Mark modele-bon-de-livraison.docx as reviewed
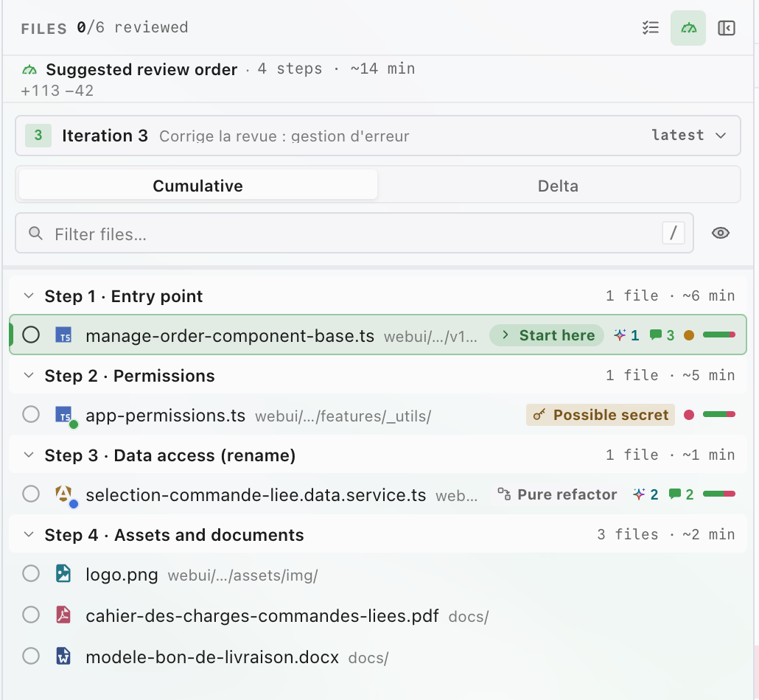Image resolution: width=759 pixels, height=700 pixels. [x=31, y=656]
